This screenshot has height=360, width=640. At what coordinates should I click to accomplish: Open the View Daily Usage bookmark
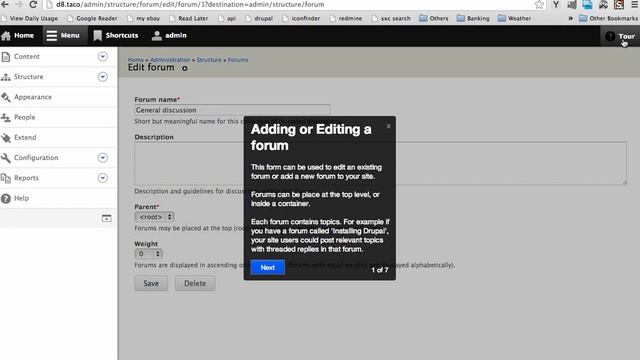click(x=29, y=18)
